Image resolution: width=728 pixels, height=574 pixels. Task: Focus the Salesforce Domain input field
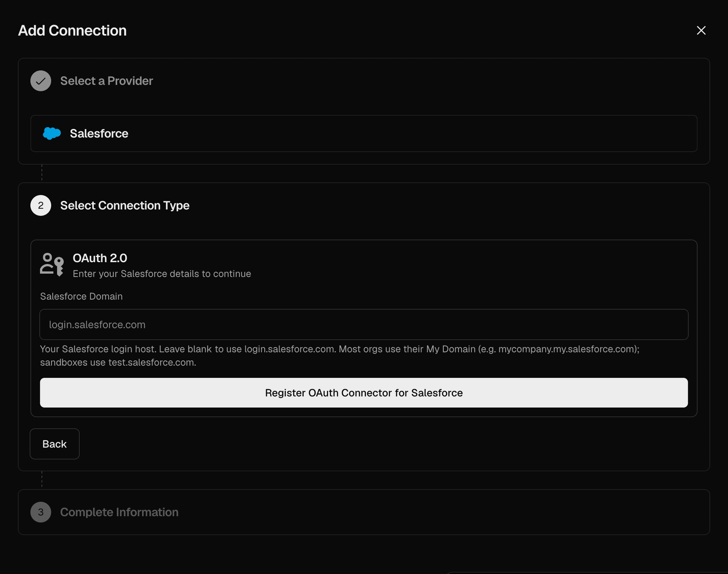[x=364, y=324]
